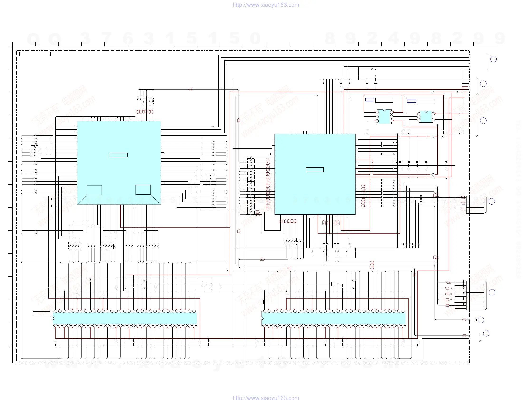Click label box centered in left square IC

[x=119, y=155]
